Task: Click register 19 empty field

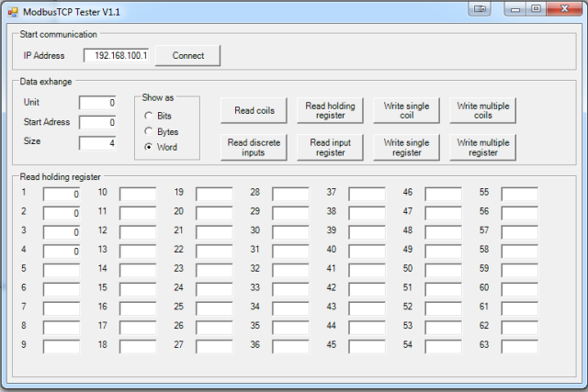Action: [x=214, y=194]
